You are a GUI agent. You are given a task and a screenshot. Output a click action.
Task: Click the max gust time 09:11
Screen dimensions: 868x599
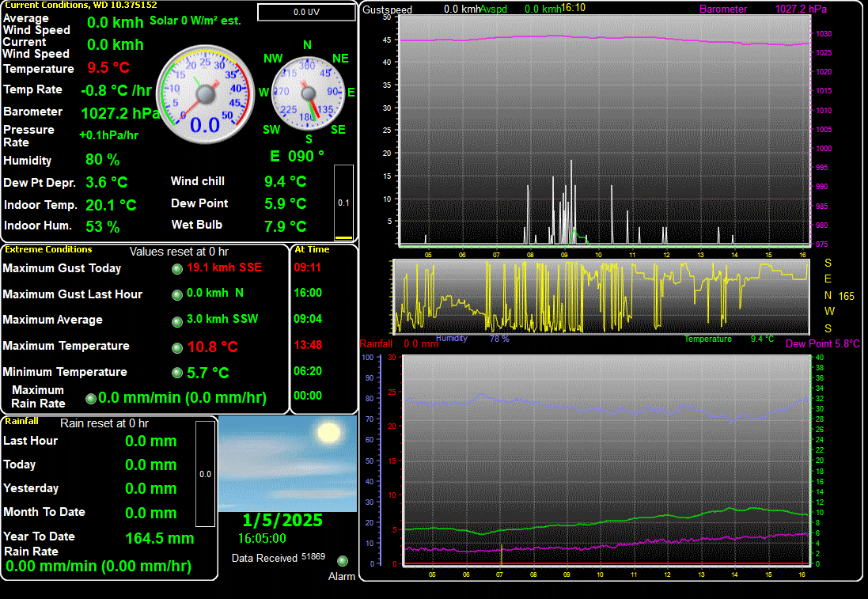point(307,267)
